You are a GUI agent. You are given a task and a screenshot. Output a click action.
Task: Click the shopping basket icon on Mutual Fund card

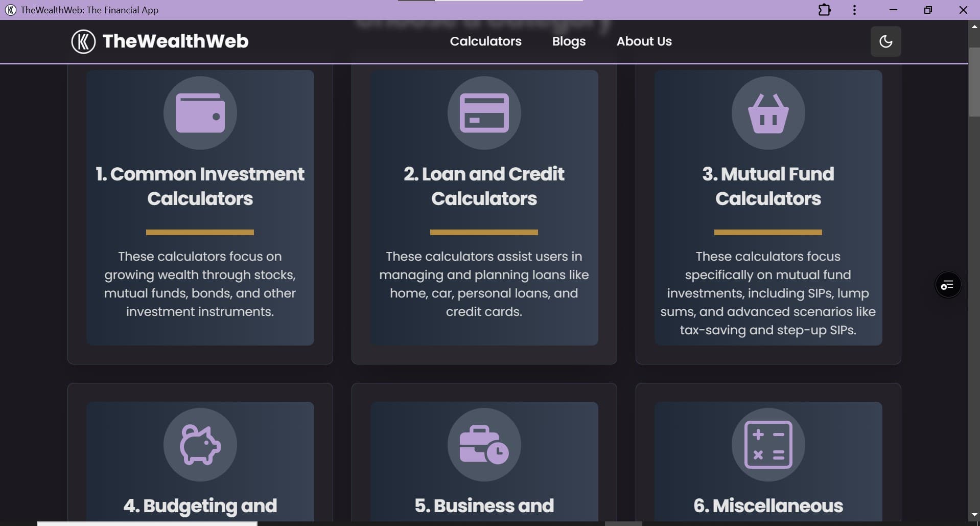click(x=768, y=112)
